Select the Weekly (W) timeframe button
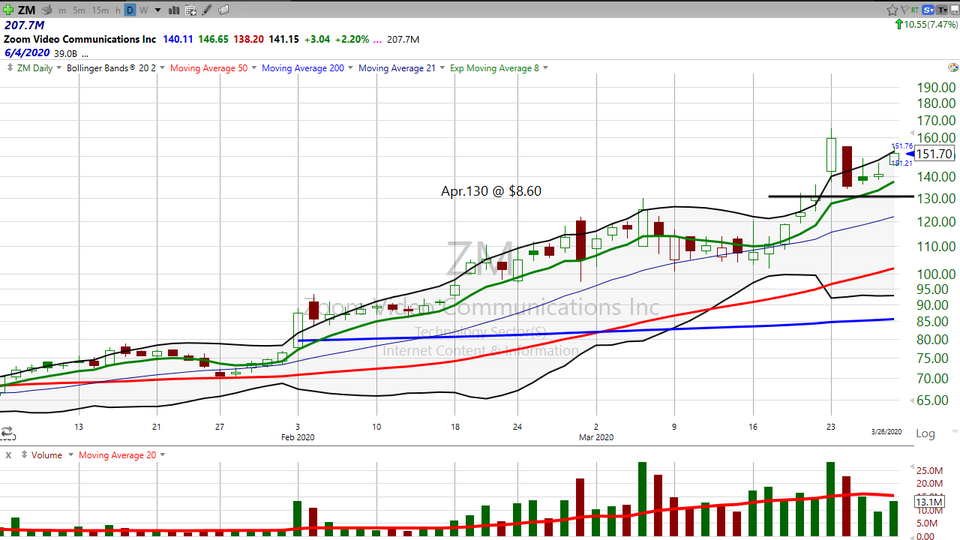This screenshot has height=540, width=960. tap(143, 10)
